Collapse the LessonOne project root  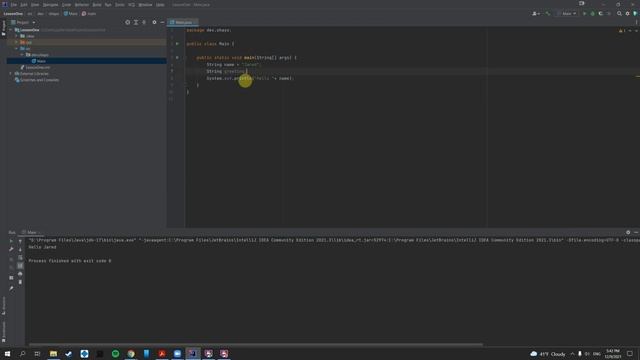coord(11,30)
